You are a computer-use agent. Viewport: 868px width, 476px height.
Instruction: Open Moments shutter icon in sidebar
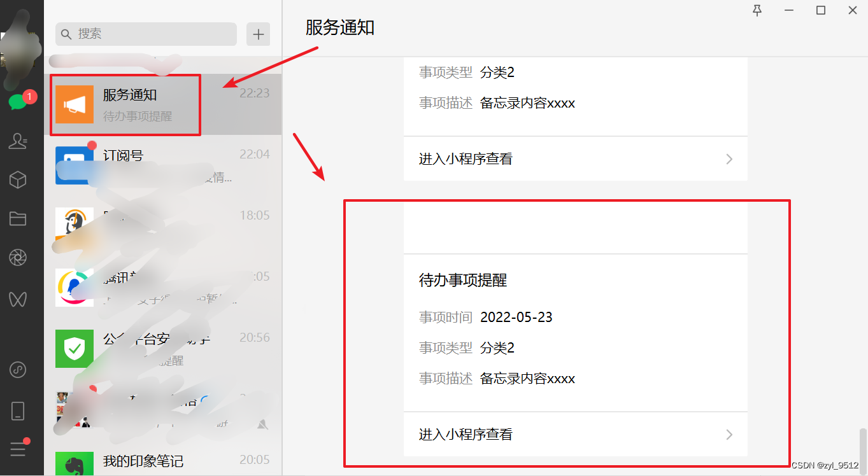click(x=18, y=258)
